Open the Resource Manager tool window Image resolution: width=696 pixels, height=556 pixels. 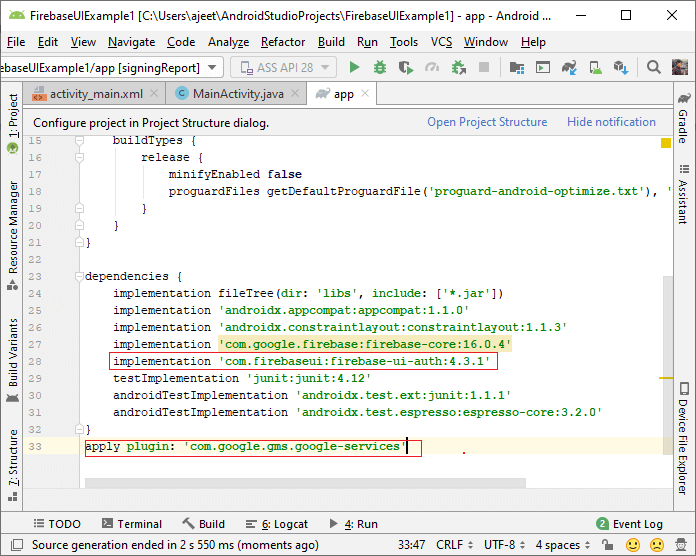(13, 235)
